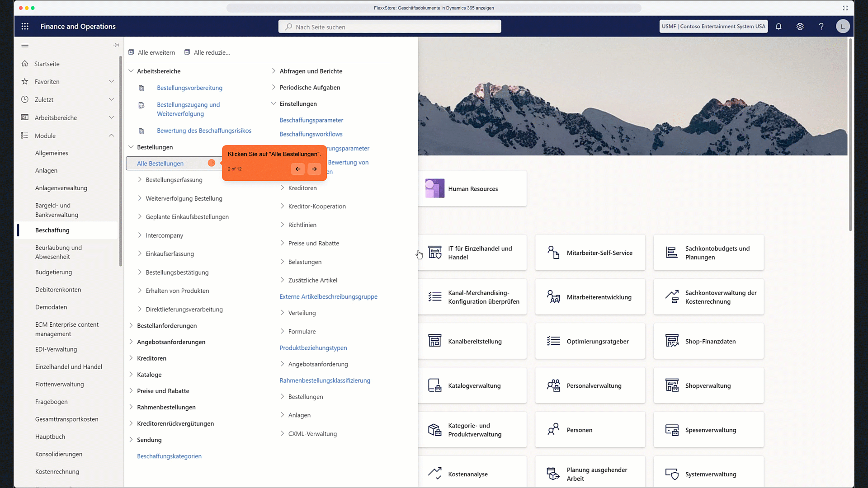Screen dimensions: 868x488
Task: Click the Startseite home icon
Action: (x=25, y=64)
